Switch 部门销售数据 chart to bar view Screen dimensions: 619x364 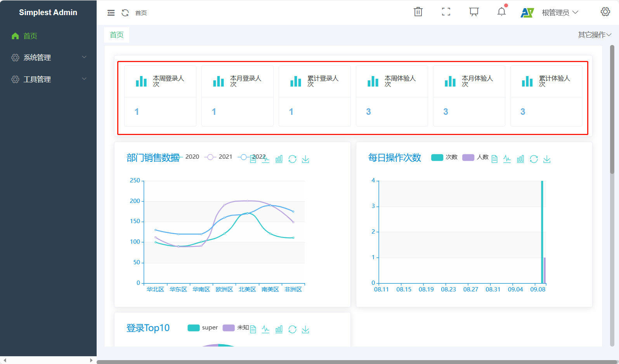[x=279, y=159]
